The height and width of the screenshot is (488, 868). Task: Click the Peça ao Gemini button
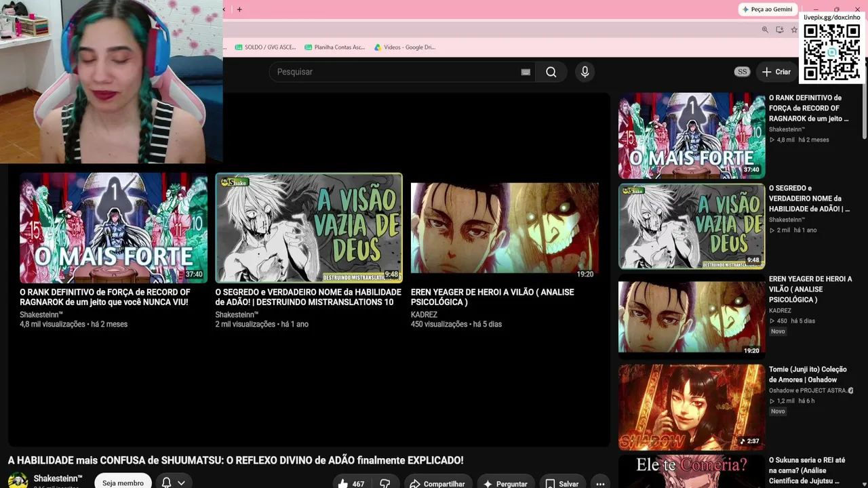768,9
